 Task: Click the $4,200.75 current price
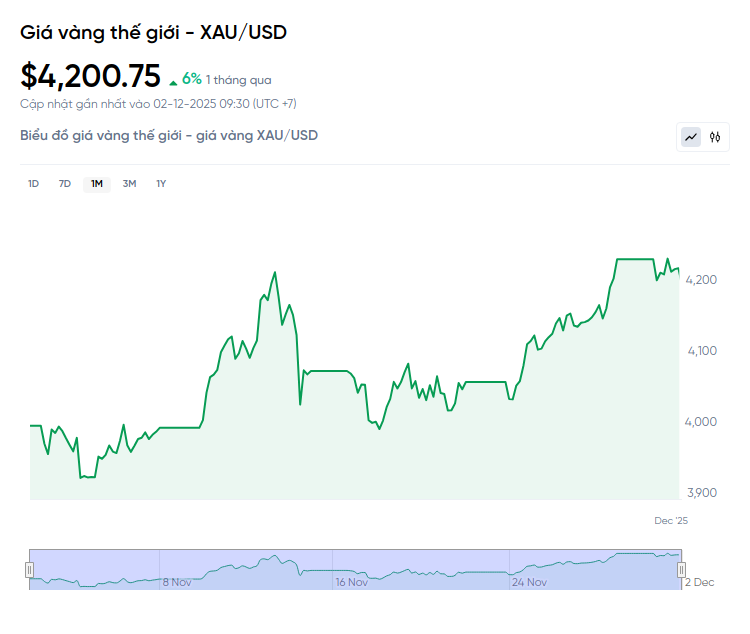90,76
